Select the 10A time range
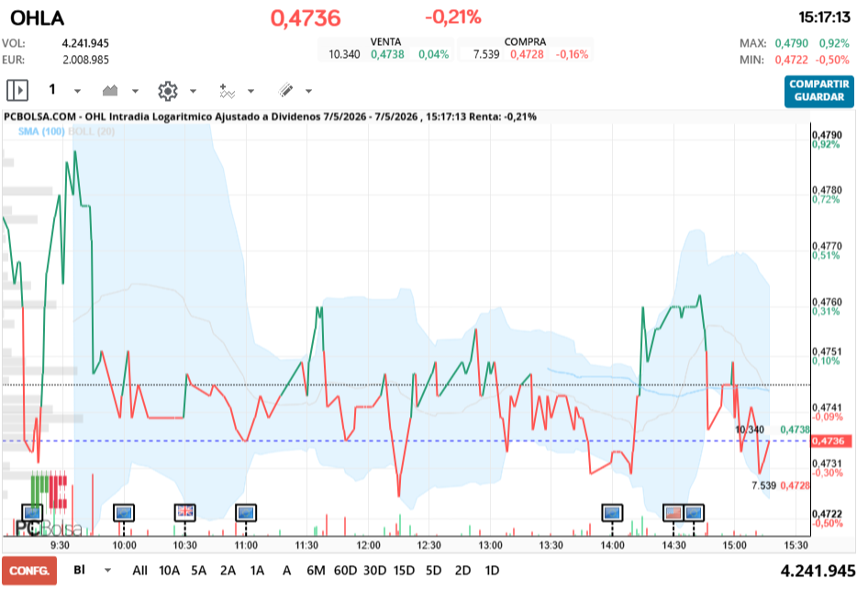868x590 pixels. [170, 571]
